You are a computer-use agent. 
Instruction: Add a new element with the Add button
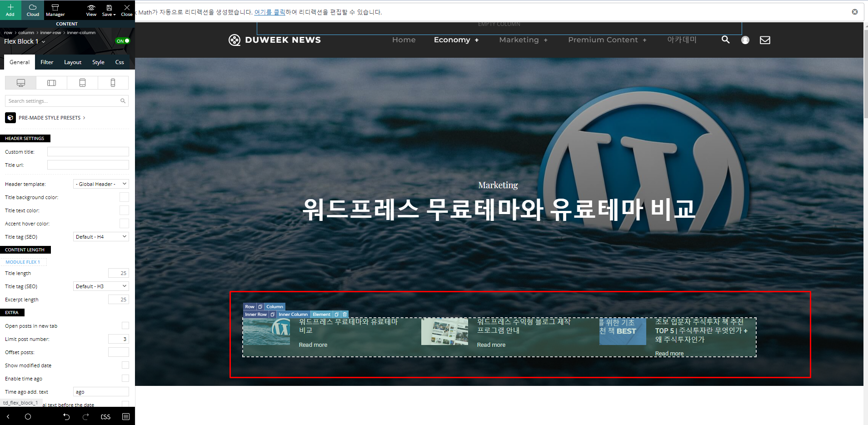tap(10, 10)
